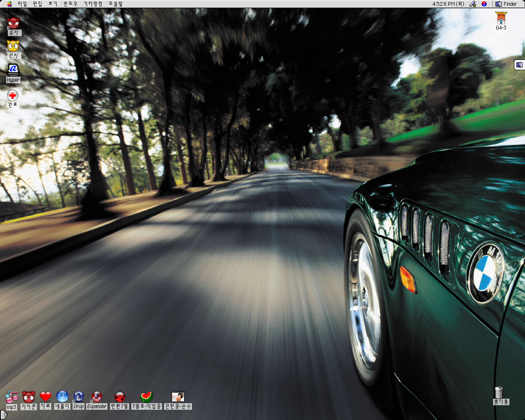
Task: Select the yellow cat face desktop icon
Action: 13,46
